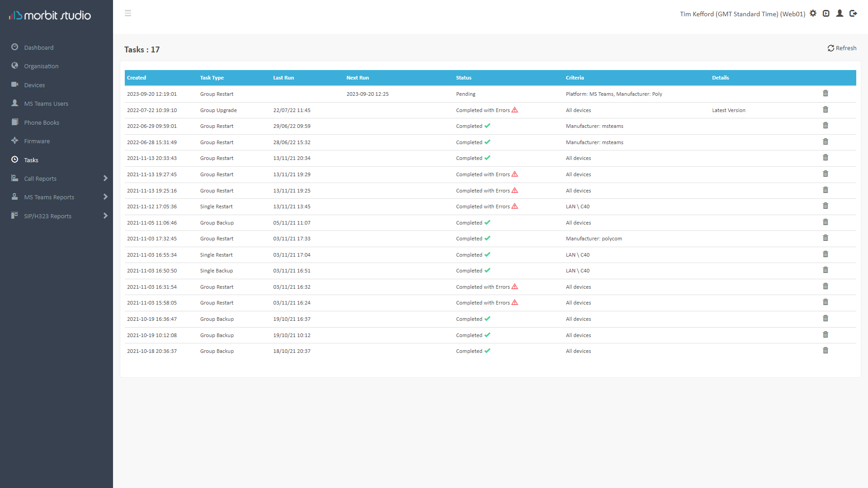The width and height of the screenshot is (868, 488).
Task: Open settings via the gear icon
Action: pyautogui.click(x=813, y=14)
